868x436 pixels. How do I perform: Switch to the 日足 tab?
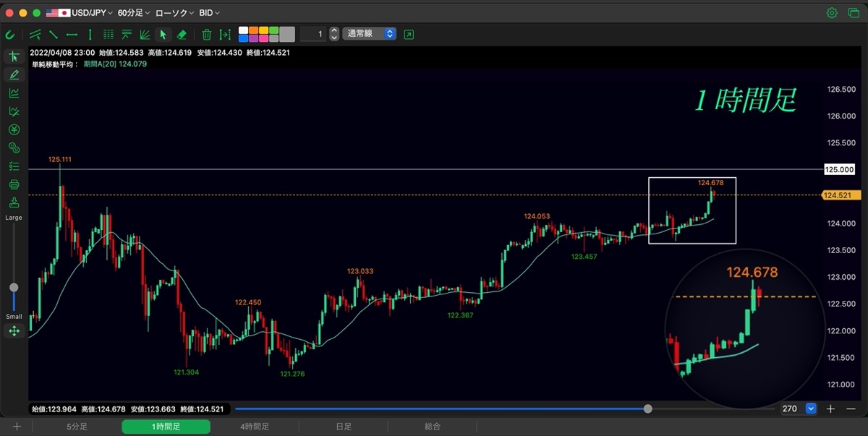tap(344, 427)
